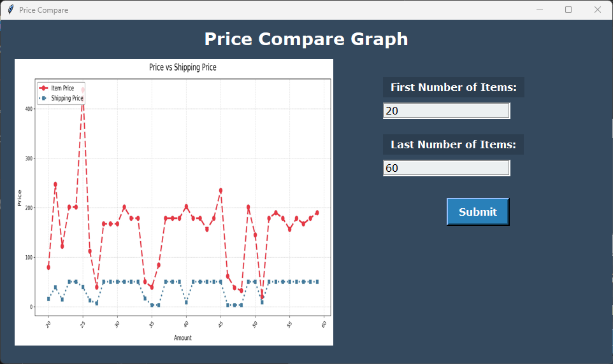Screen dimensions: 613x364
Task: Click the y-axis tick label 200
Action: [x=29, y=208]
